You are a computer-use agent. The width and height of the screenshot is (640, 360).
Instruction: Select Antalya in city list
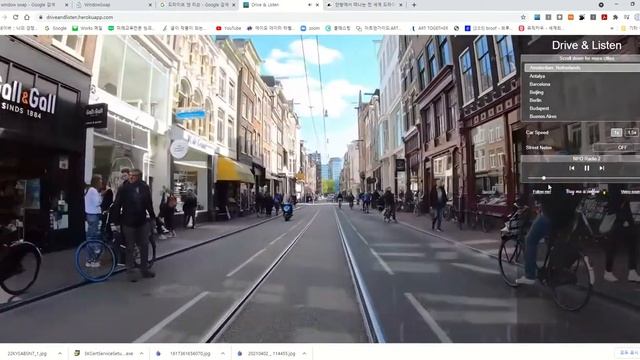(537, 76)
